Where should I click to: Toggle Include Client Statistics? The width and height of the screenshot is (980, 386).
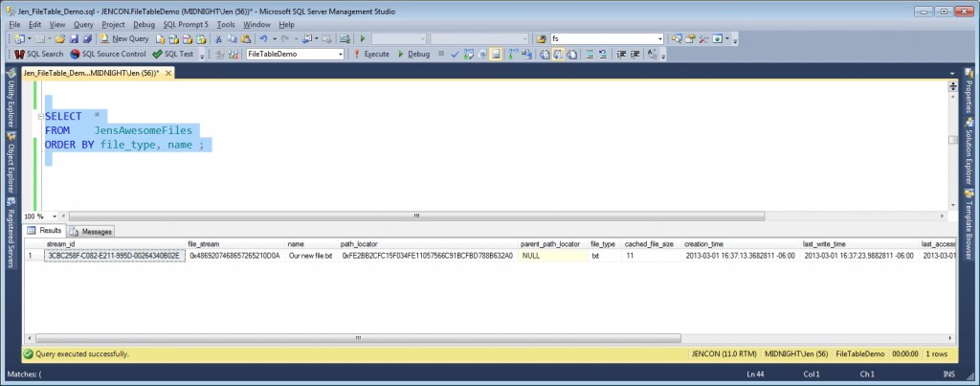[526, 55]
